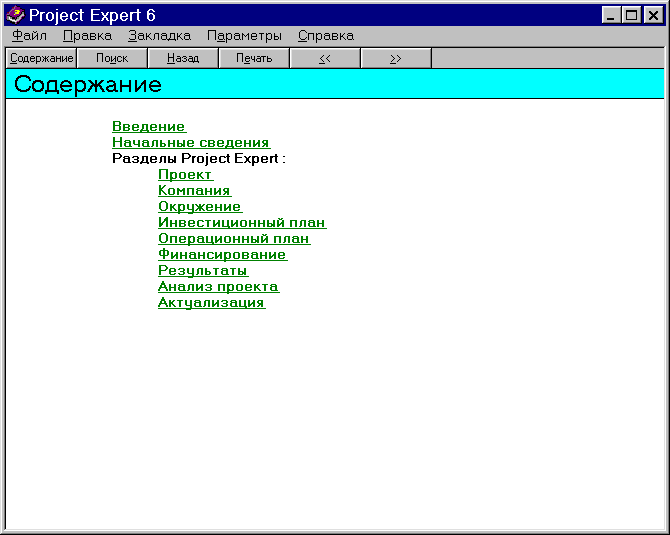Viewport: 670px width, 535px height.
Task: Click the Содержание toolbar button
Action: pos(41,58)
